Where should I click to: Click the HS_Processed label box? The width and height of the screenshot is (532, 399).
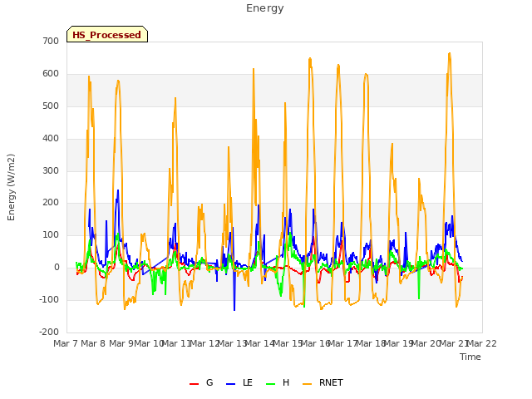pyautogui.click(x=107, y=34)
